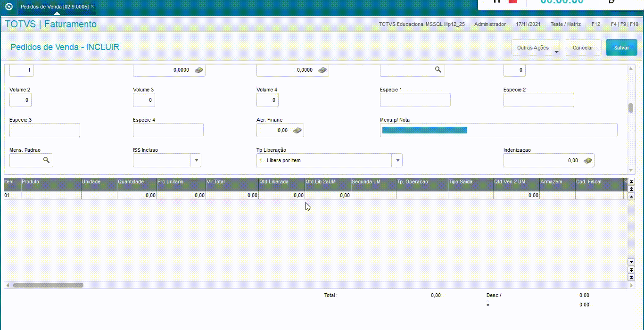Click the F4 | F9 | F10 label
Viewport: 644px width, 330px height.
click(x=625, y=24)
